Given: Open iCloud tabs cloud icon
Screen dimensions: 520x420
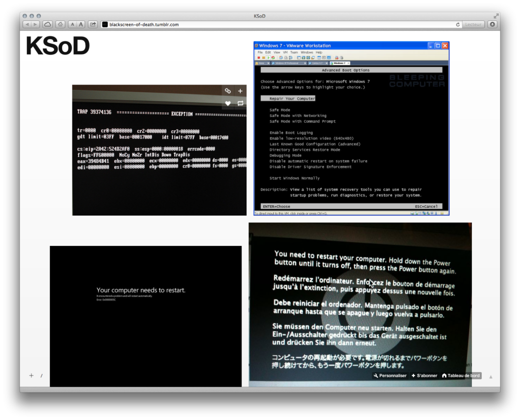Looking at the screenshot, I should pyautogui.click(x=48, y=24).
